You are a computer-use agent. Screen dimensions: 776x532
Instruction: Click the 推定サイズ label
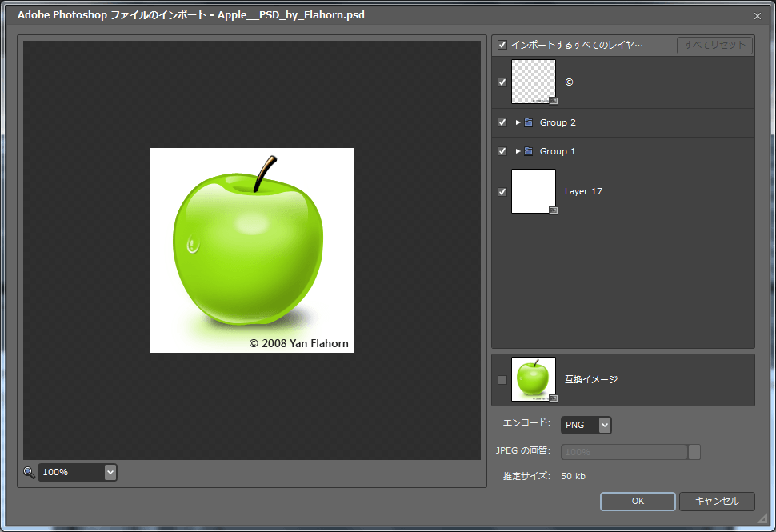(526, 476)
